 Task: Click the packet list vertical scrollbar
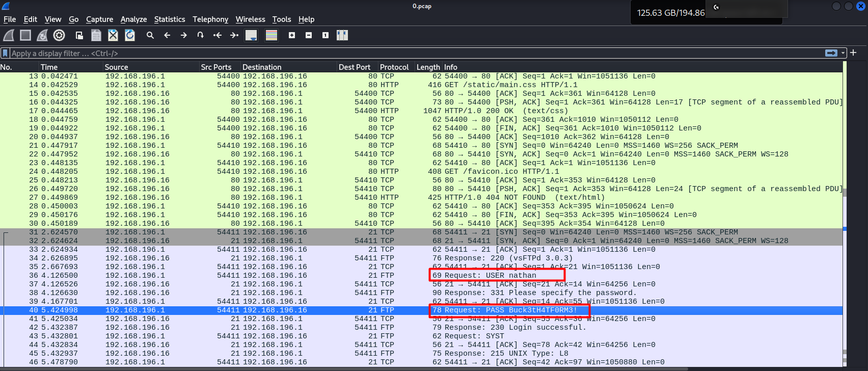pos(845,214)
